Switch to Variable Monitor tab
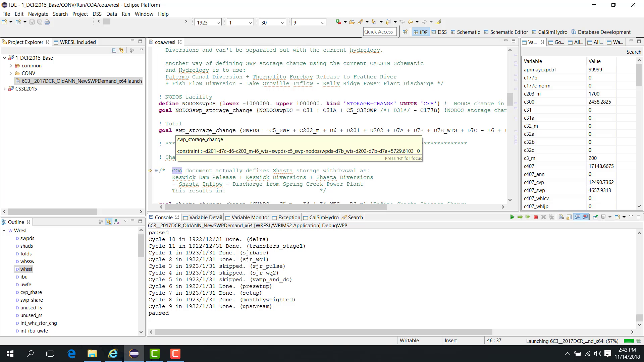644x362 pixels. pyautogui.click(x=247, y=217)
